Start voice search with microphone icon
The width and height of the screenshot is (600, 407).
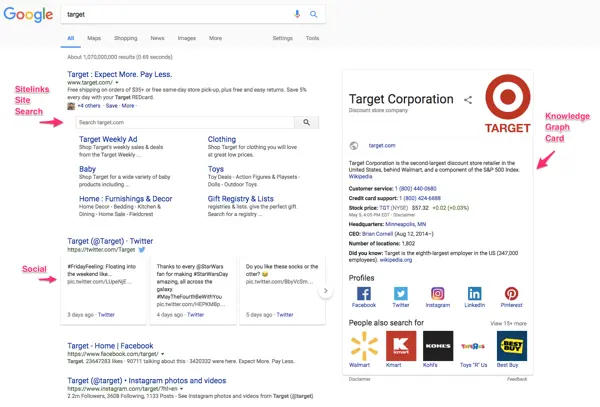297,14
